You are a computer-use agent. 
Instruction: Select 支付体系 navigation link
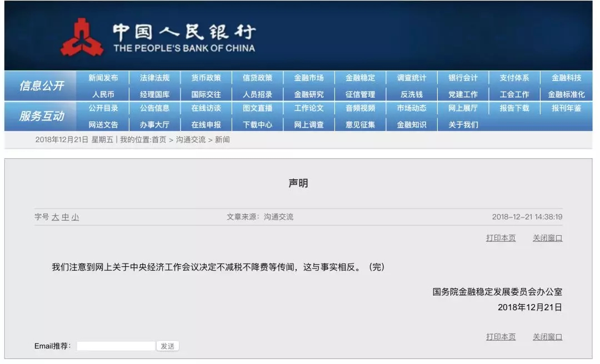pyautogui.click(x=514, y=78)
